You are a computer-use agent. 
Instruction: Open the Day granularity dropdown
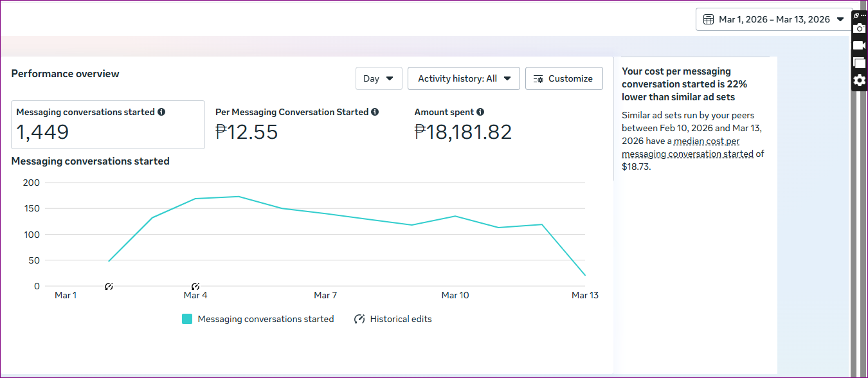click(x=379, y=78)
